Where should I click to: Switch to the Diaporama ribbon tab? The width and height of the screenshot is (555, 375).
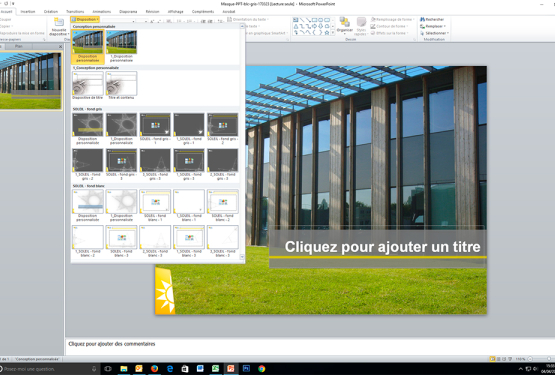click(x=128, y=12)
